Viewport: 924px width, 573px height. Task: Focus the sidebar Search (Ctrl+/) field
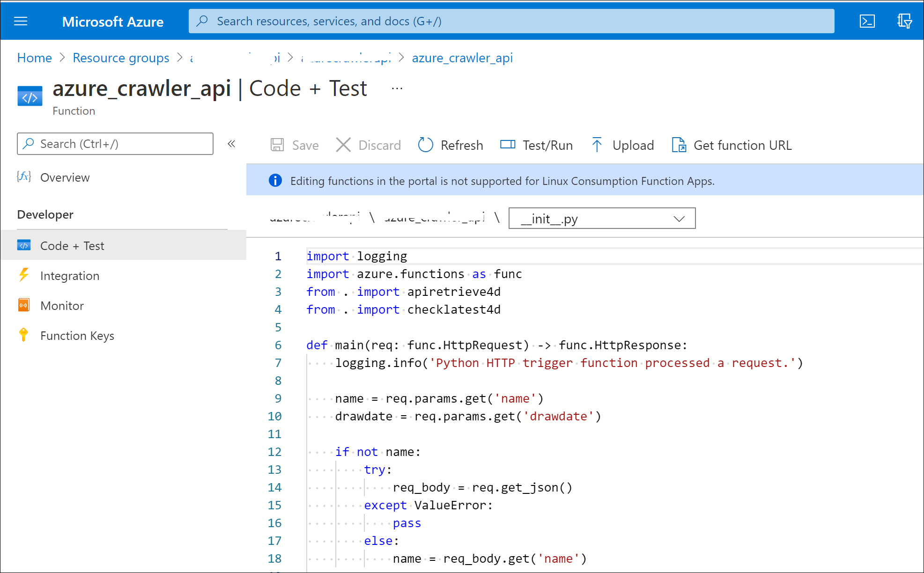[115, 144]
